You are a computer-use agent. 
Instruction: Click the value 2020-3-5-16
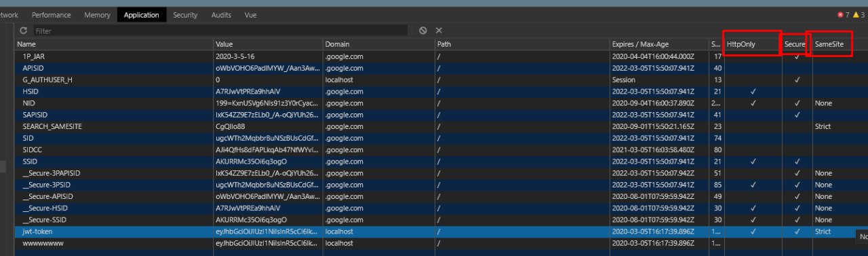(x=235, y=56)
